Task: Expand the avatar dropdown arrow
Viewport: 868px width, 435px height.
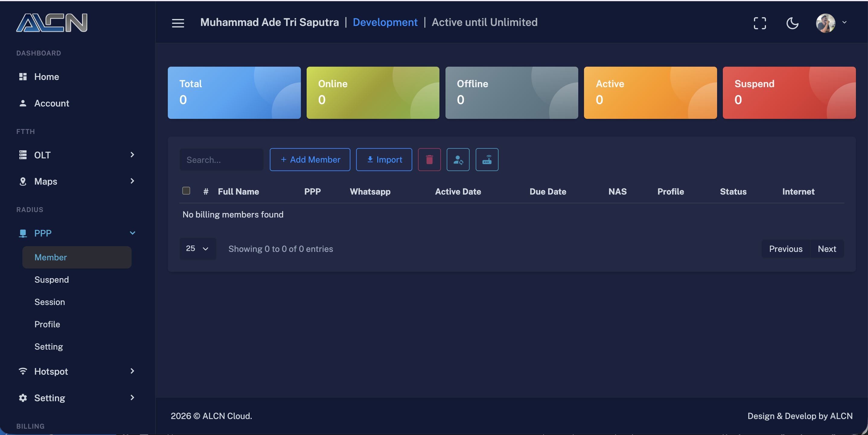Action: click(844, 22)
